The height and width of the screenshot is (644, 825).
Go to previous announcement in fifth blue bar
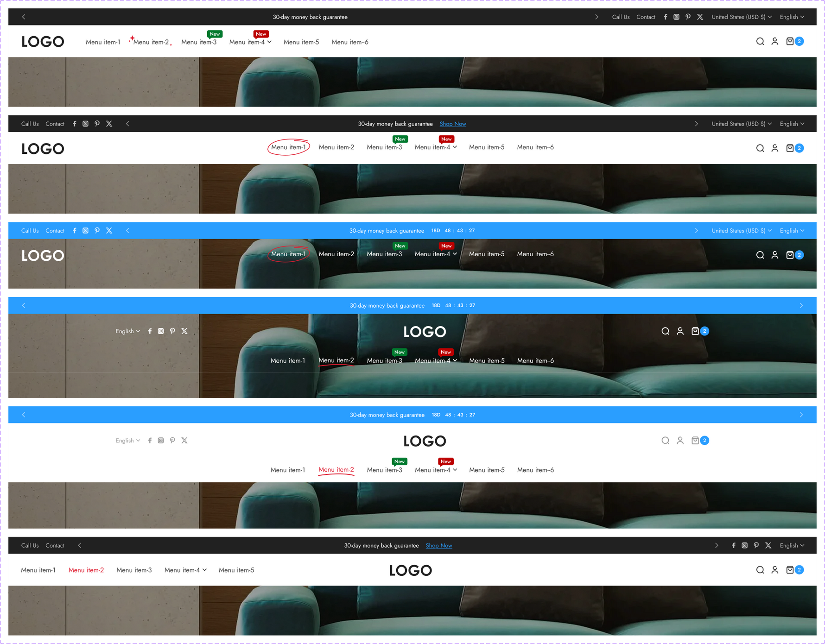click(x=24, y=415)
